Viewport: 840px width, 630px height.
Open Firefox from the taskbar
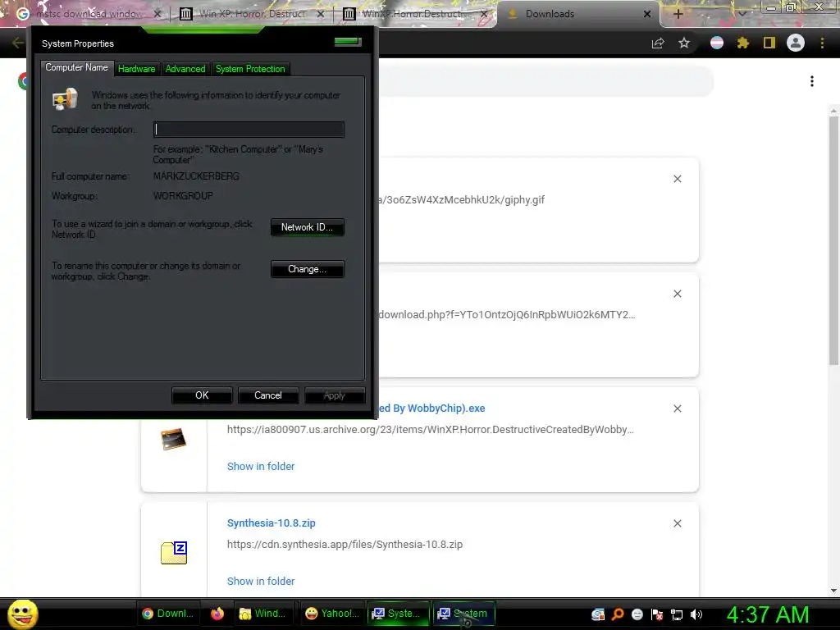coord(217,614)
